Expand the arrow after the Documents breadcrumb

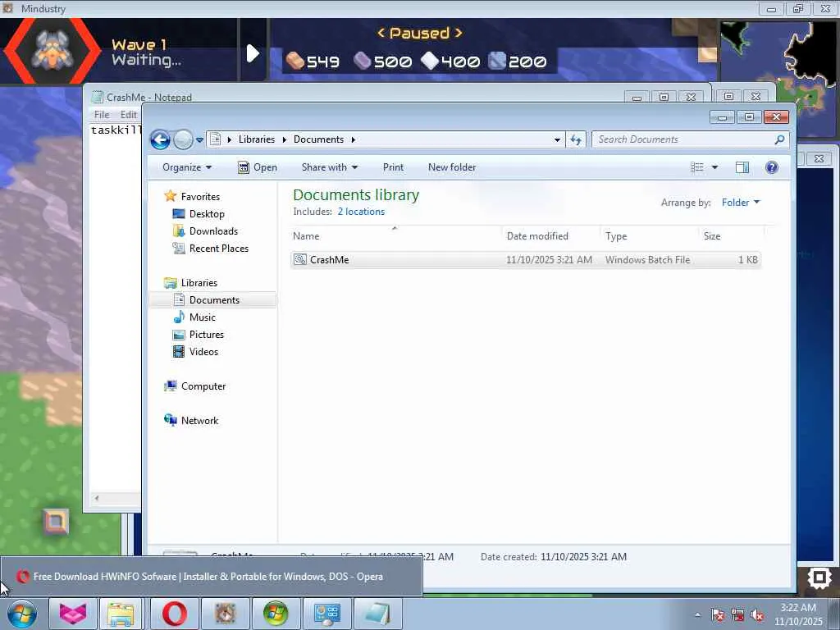click(x=353, y=139)
